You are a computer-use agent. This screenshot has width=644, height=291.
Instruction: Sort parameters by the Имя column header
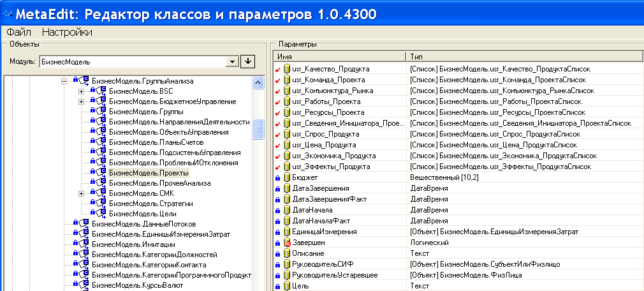point(340,57)
